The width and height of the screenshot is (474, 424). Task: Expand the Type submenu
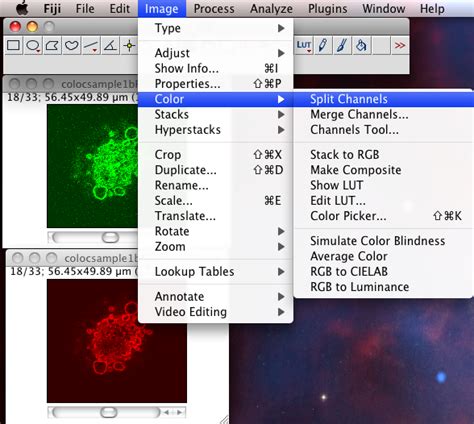216,28
